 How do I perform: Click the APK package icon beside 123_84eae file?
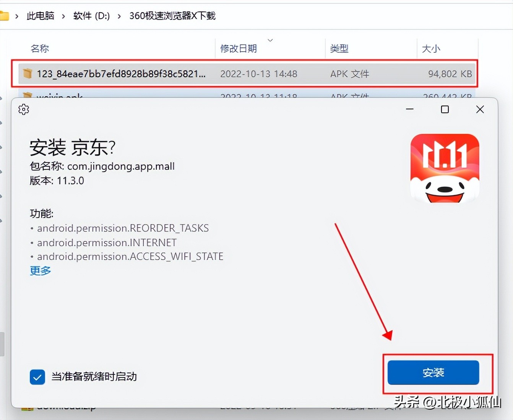pos(27,73)
